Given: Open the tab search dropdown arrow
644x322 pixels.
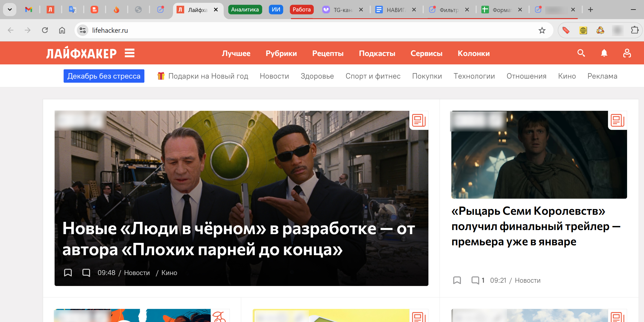Looking at the screenshot, I should point(10,9).
